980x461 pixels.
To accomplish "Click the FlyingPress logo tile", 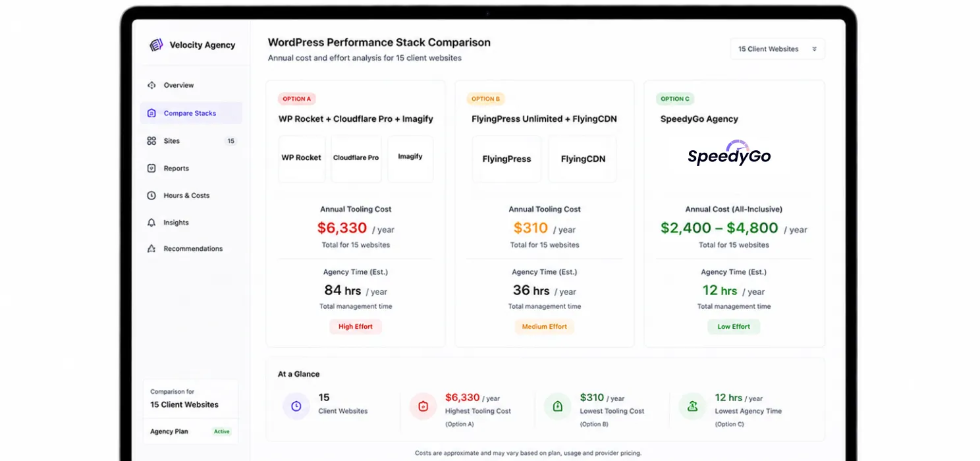I will click(x=506, y=159).
